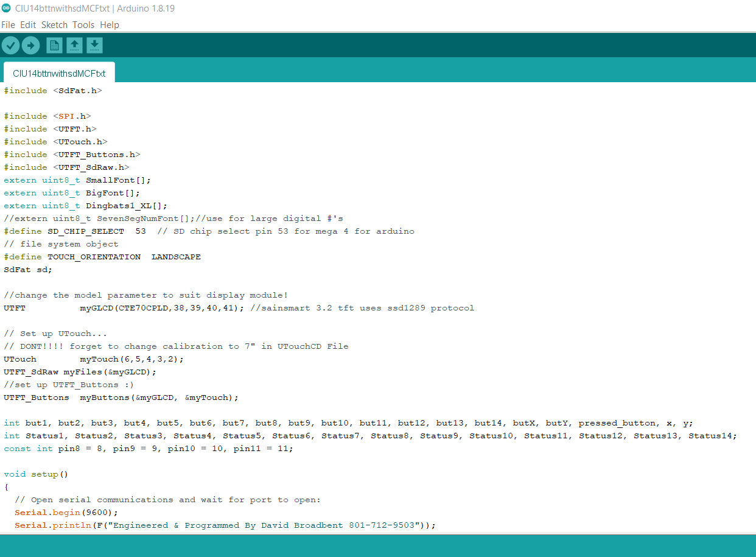Click the 'UTFT_Buttons myButtons(&myGLCD, &myTouch);' line
Viewport: 756px width, 557px height.
pos(121,398)
